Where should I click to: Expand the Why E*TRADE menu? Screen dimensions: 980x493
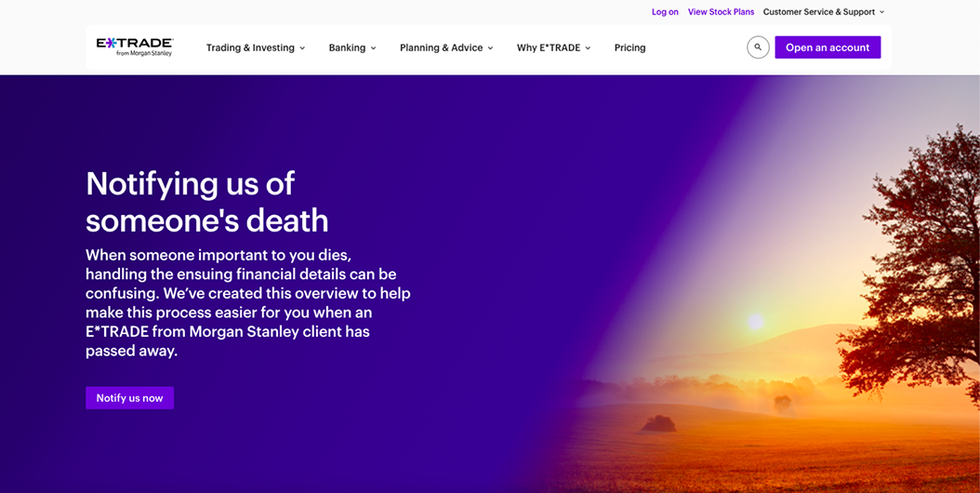tap(554, 47)
